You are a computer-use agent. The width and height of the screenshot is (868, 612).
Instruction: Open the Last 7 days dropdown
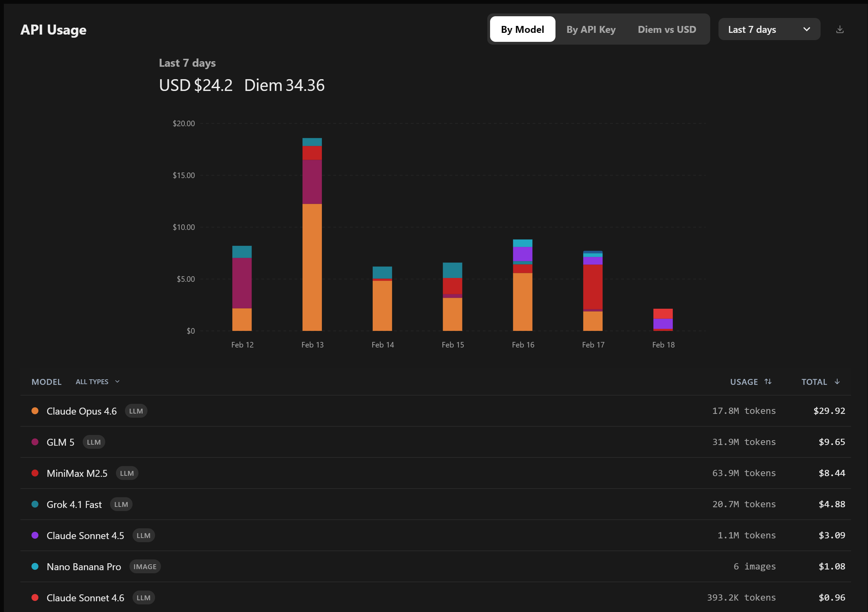[769, 29]
